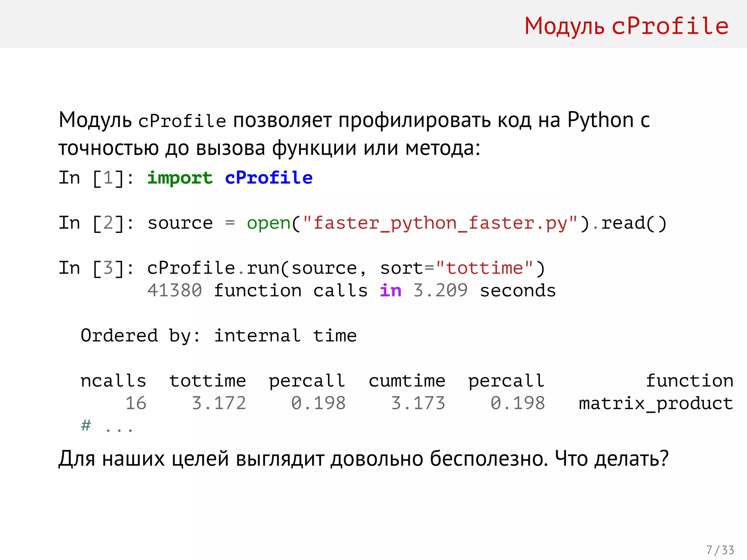Click the slide title 'Модуль cProfile'

(626, 26)
